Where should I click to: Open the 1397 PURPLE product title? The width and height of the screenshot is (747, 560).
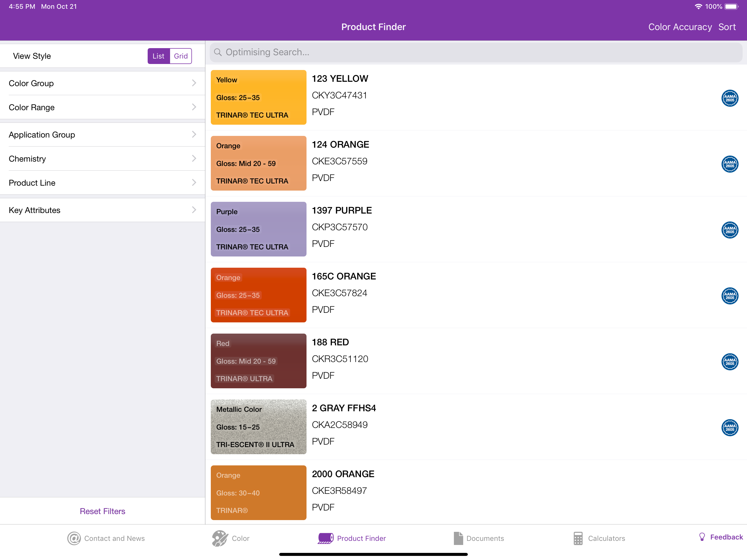(342, 211)
